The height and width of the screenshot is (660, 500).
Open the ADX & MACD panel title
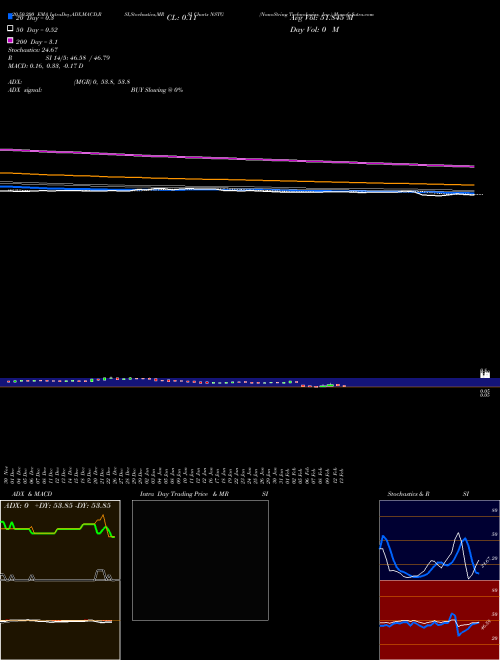point(32,494)
